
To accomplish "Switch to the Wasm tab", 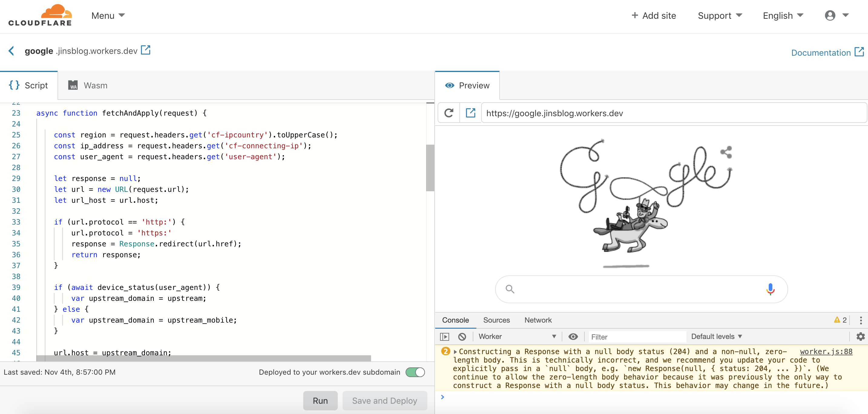I will coord(87,85).
